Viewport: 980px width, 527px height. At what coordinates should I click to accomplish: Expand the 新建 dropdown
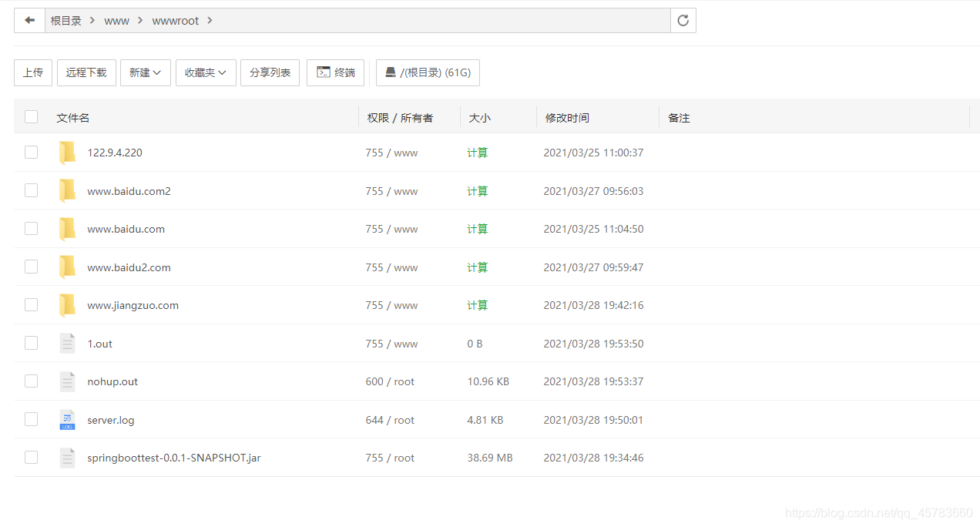[146, 72]
